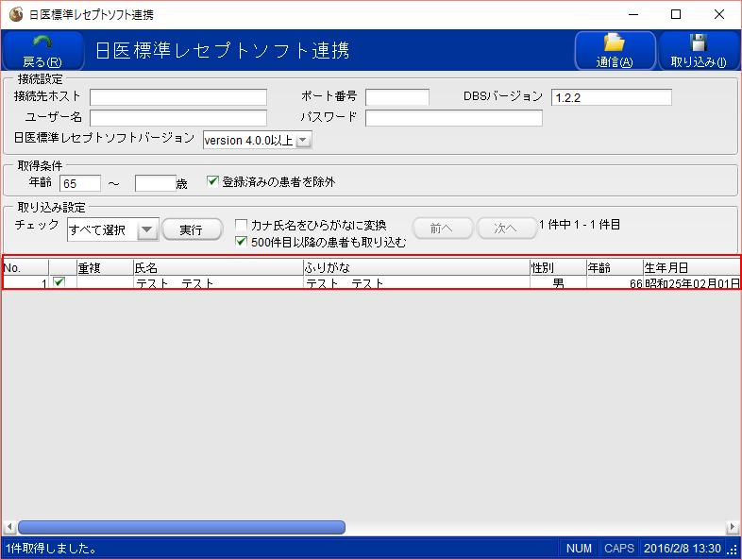Click the 1 件中 1 - 1 件目 counter
The image size is (742, 560).
click(580, 225)
